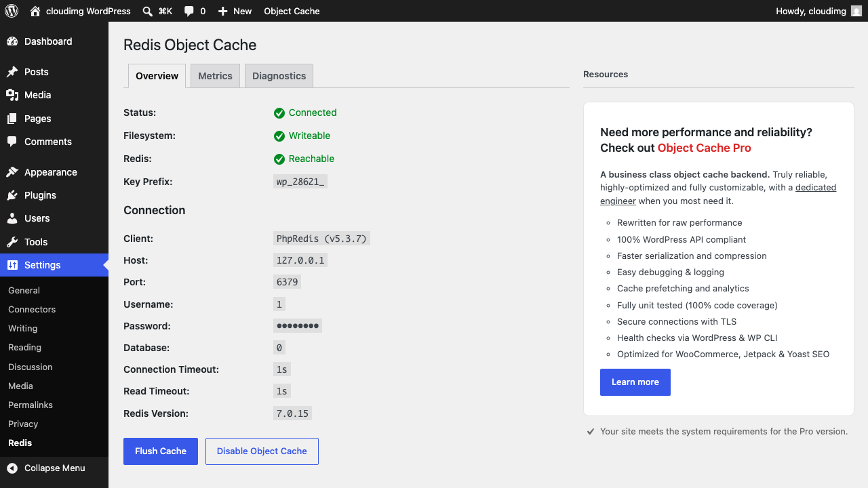Open Privacy settings submenu item

coord(23,424)
